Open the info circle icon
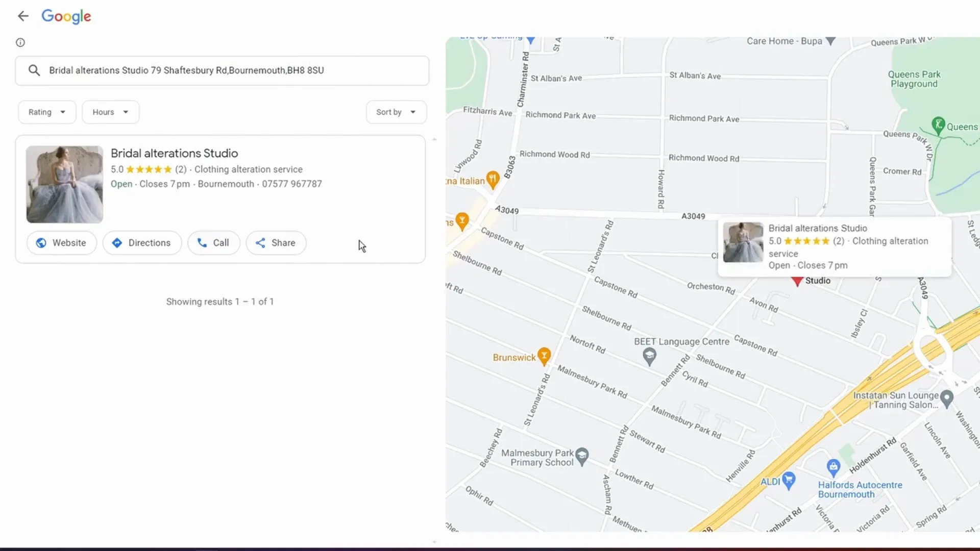The width and height of the screenshot is (980, 551). 20,42
